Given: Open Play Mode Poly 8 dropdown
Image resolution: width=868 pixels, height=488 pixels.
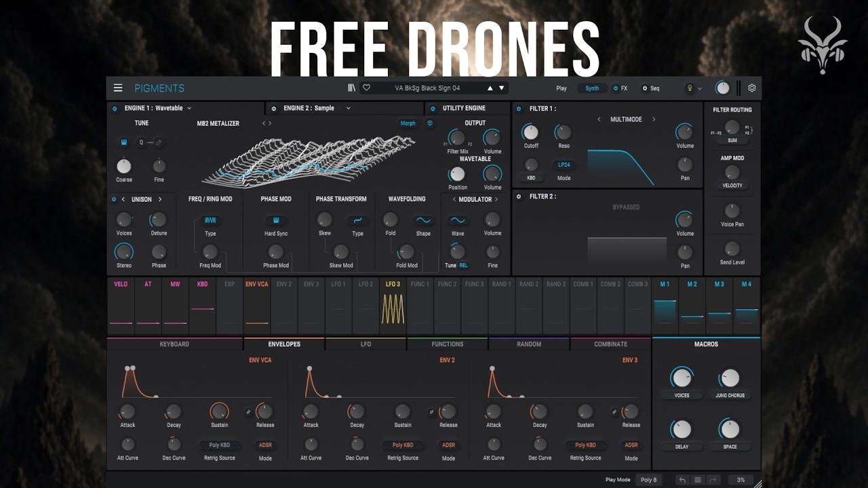Looking at the screenshot, I should click(648, 480).
